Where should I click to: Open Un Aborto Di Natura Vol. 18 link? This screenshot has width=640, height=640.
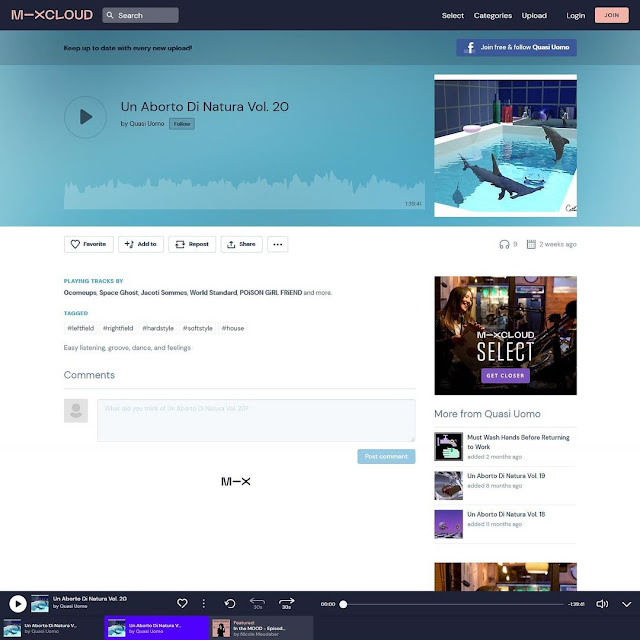pyautogui.click(x=506, y=514)
